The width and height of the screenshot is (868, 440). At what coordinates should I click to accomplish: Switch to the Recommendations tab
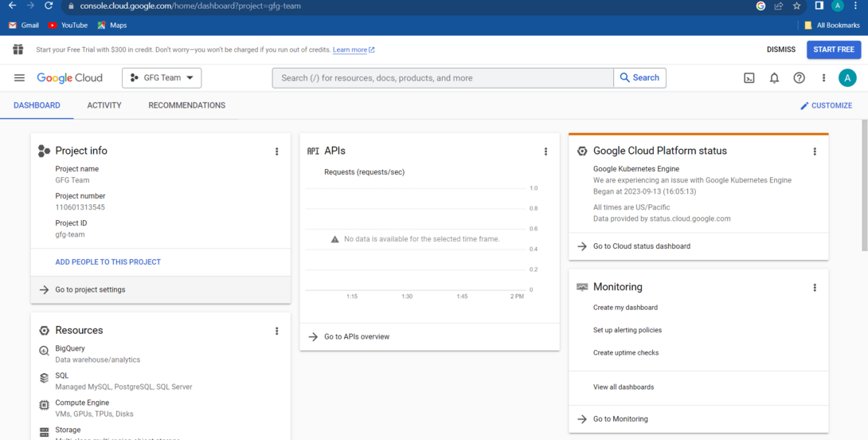[186, 105]
